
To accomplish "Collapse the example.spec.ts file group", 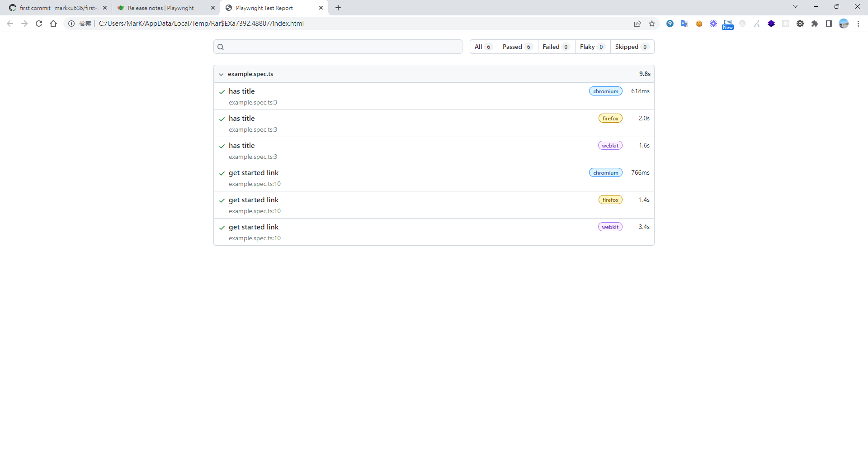I will [221, 74].
